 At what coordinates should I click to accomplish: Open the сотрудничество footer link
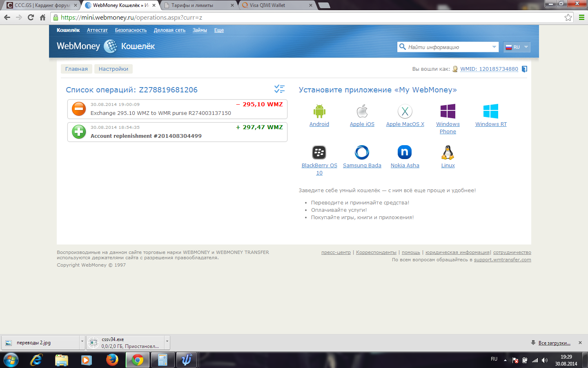512,252
